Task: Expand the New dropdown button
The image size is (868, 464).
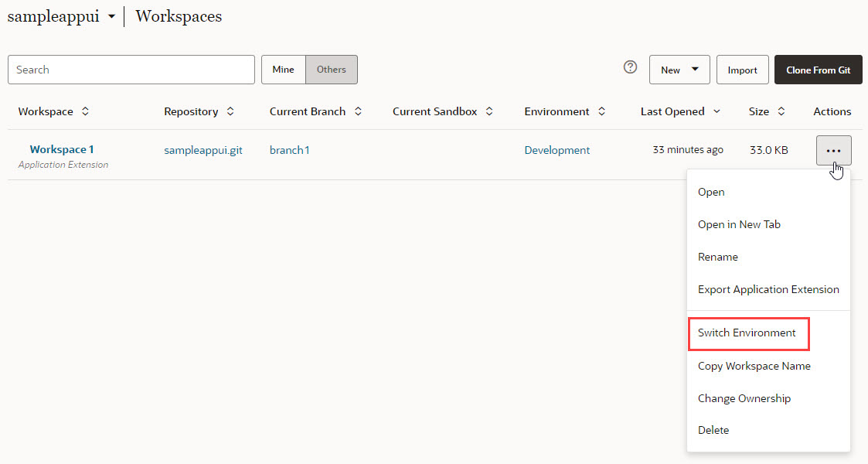Action: coord(679,70)
